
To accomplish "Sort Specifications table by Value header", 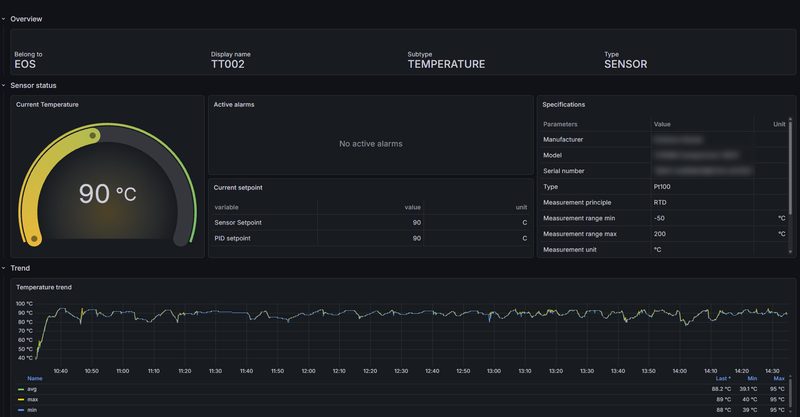I will pyautogui.click(x=662, y=124).
